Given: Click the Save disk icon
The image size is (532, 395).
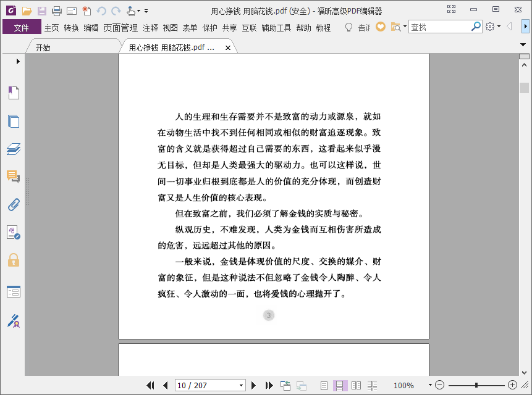Looking at the screenshot, I should click(x=42, y=11).
